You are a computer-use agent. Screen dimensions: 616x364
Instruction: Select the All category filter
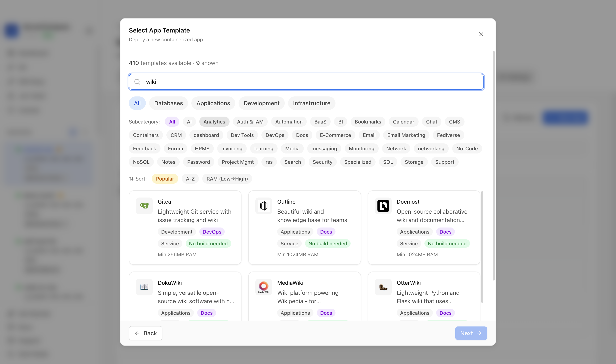pos(137,103)
